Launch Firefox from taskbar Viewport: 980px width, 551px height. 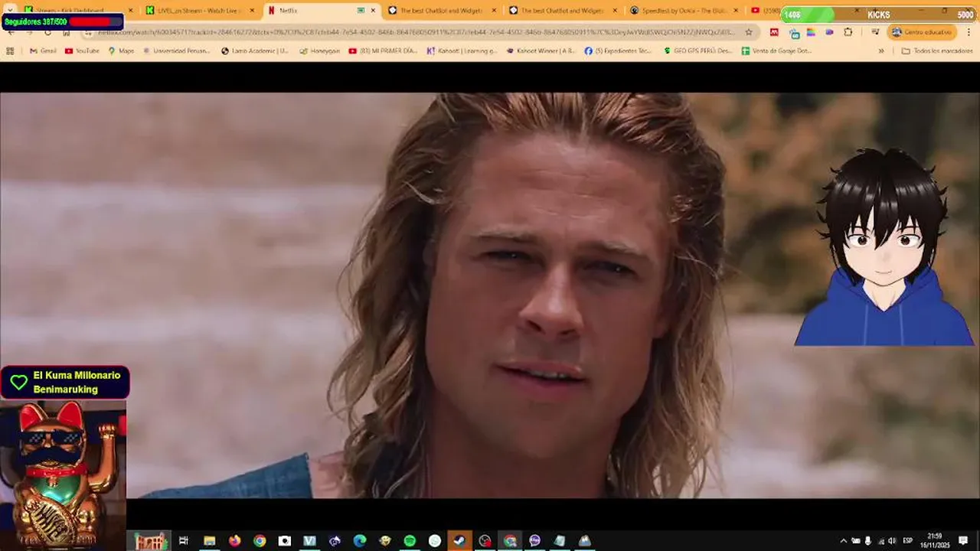[234, 540]
